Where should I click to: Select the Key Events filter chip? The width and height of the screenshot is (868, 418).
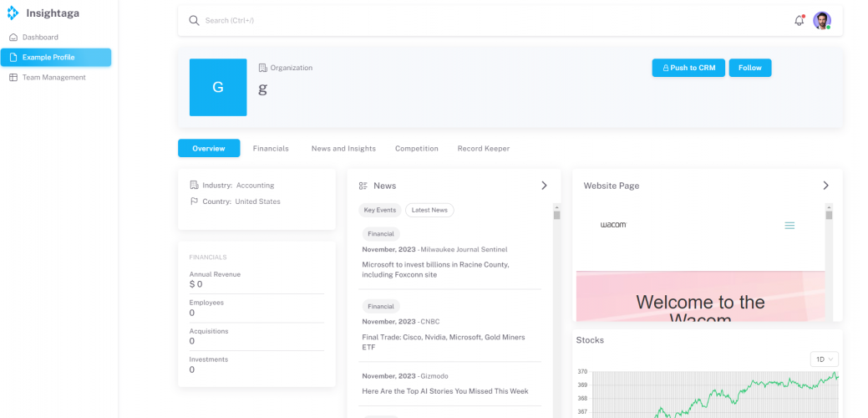pos(380,211)
